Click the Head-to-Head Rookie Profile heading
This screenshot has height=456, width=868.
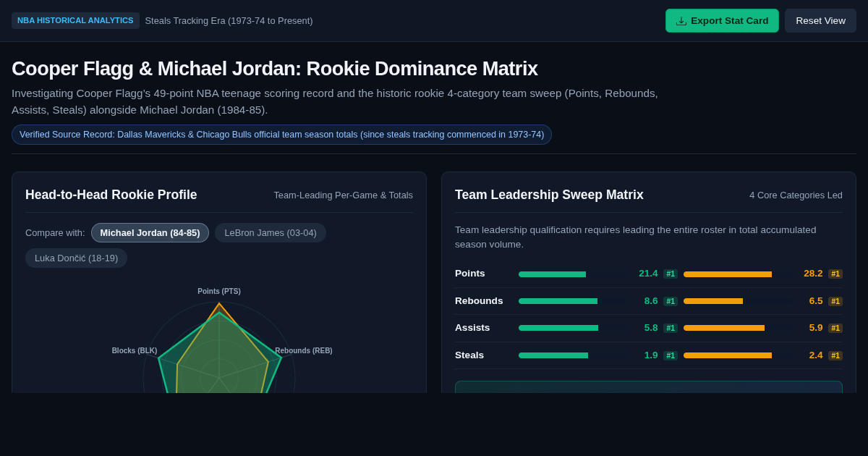click(x=111, y=195)
